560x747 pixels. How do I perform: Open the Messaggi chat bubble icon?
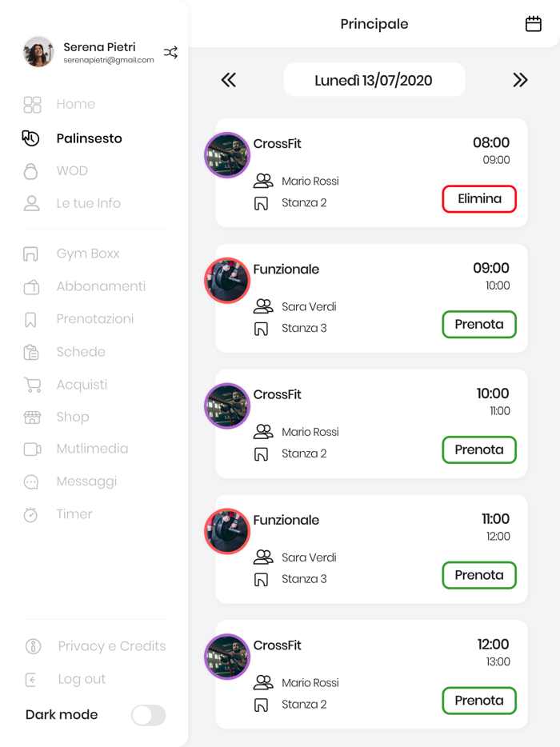click(31, 481)
